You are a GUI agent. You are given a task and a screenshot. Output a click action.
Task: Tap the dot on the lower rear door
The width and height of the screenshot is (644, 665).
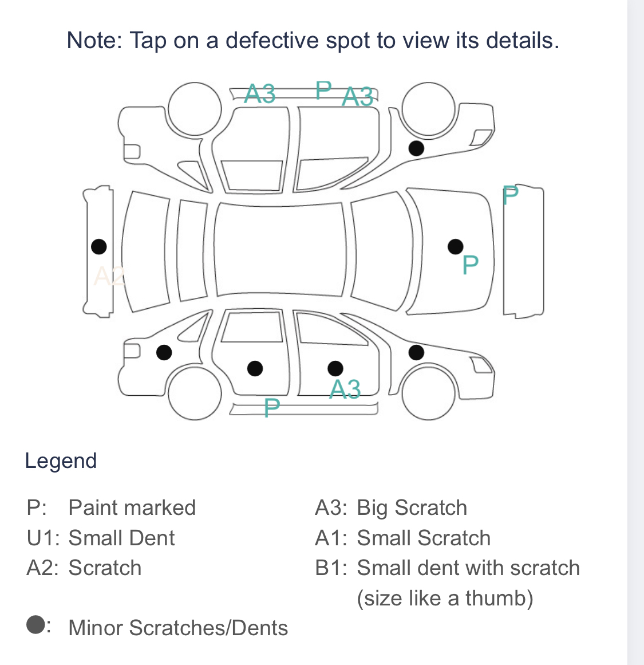(335, 368)
